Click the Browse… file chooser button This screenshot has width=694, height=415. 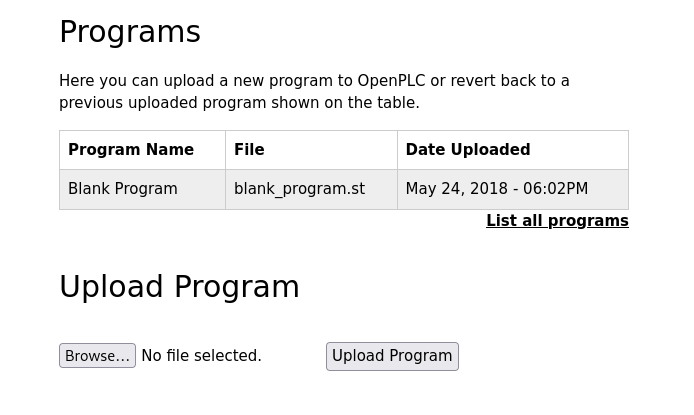97,356
